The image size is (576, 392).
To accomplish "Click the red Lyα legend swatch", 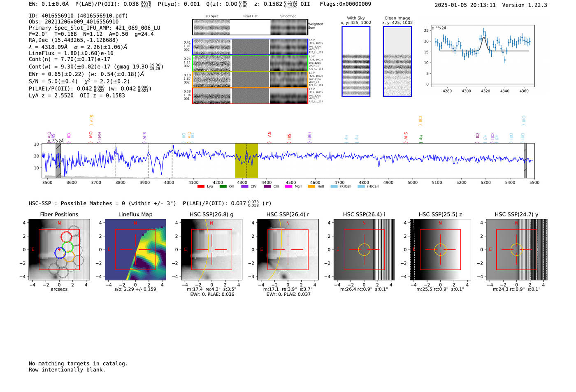I will click(x=201, y=186).
